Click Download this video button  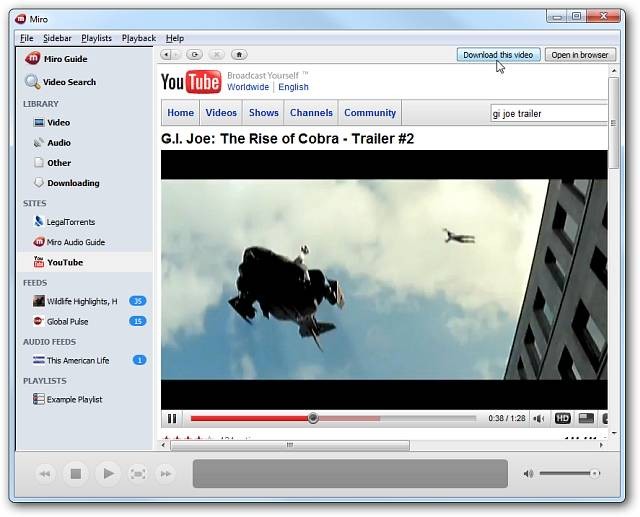point(498,55)
